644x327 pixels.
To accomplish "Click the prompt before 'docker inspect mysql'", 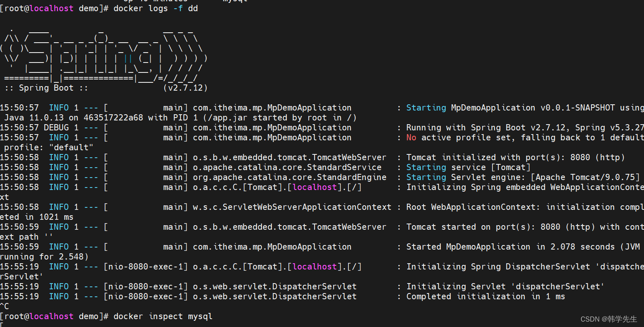I will [54, 316].
